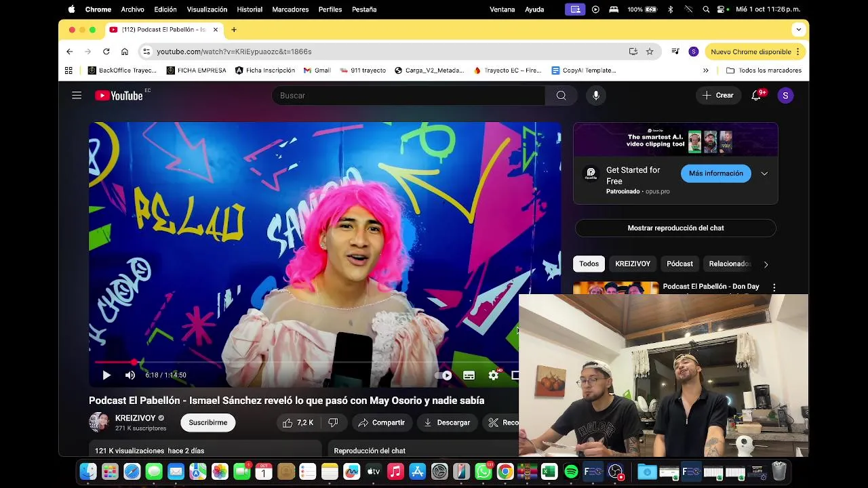The image size is (868, 488).
Task: Open the Apple menu
Action: click(71, 9)
